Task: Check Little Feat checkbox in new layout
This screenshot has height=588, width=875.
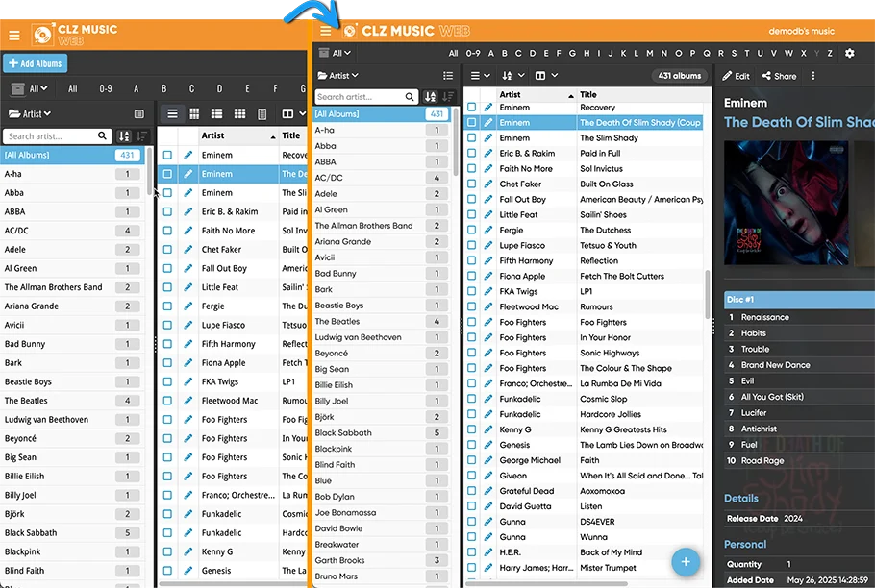Action: [471, 214]
